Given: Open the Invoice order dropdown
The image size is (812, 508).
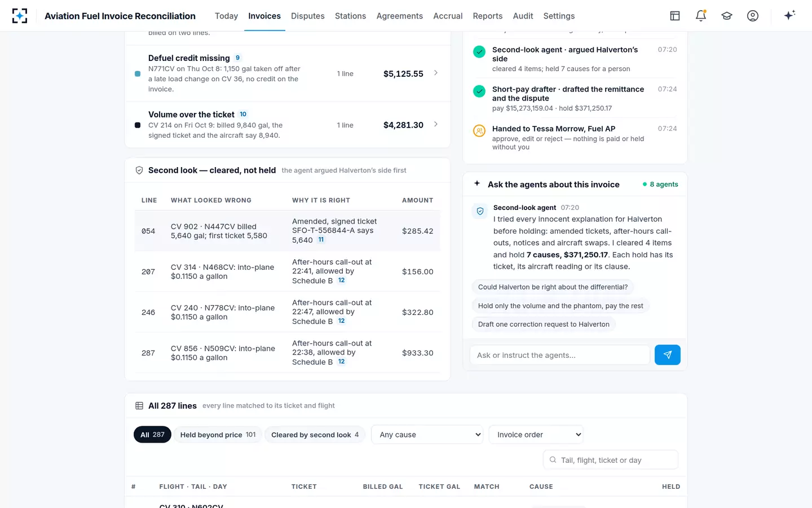Looking at the screenshot, I should (x=536, y=435).
